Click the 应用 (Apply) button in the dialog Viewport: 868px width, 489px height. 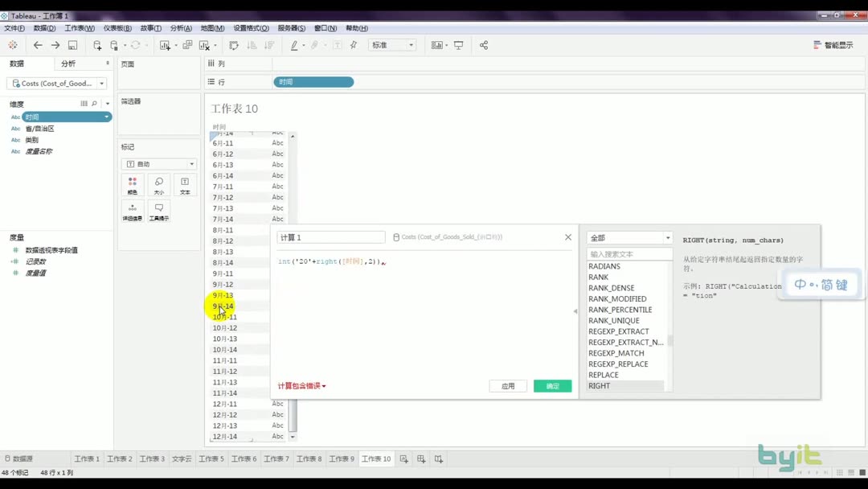pos(508,385)
